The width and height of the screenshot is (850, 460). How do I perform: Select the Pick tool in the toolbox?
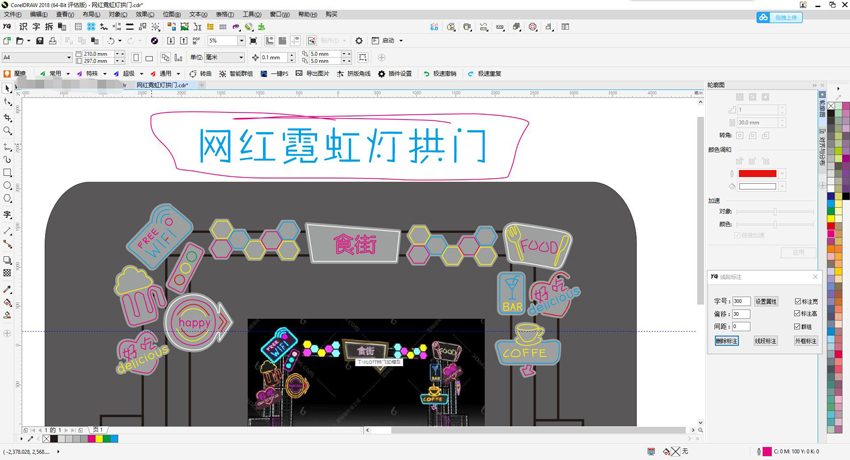click(x=8, y=89)
